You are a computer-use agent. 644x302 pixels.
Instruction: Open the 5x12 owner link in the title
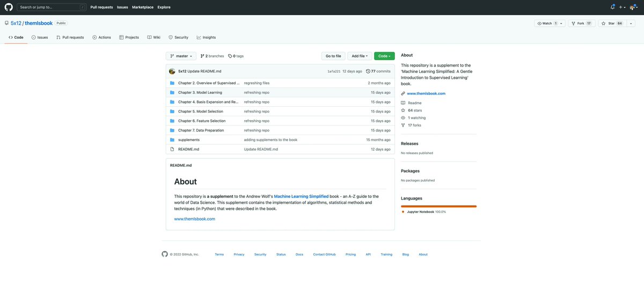pyautogui.click(x=16, y=24)
